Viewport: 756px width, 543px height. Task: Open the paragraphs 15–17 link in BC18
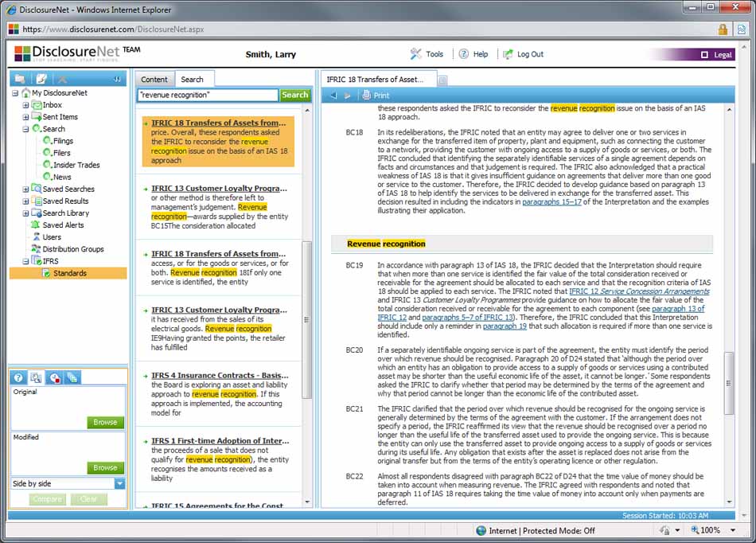pos(551,201)
